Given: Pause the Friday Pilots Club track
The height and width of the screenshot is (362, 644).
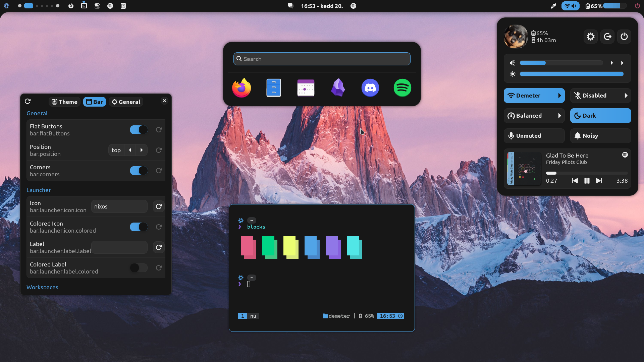Looking at the screenshot, I should (587, 181).
